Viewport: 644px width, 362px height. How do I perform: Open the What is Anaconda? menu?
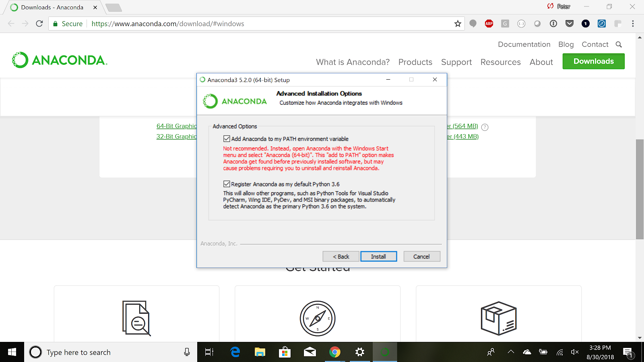pos(353,62)
